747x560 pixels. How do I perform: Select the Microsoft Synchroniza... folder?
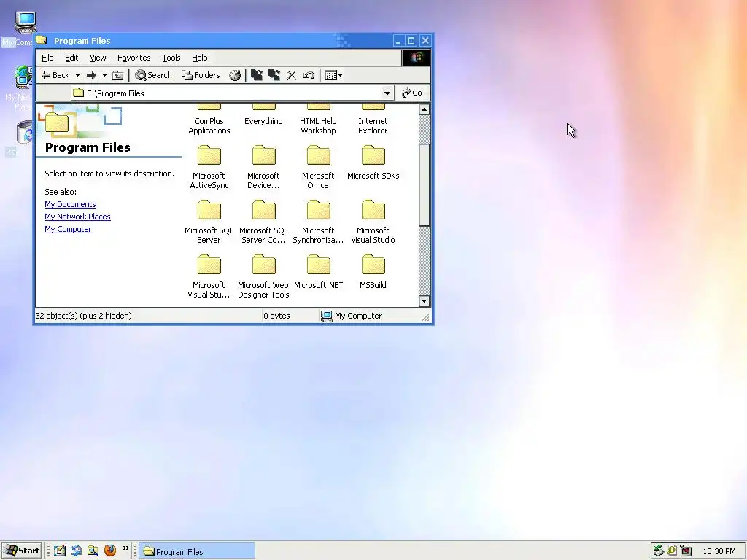click(x=318, y=222)
